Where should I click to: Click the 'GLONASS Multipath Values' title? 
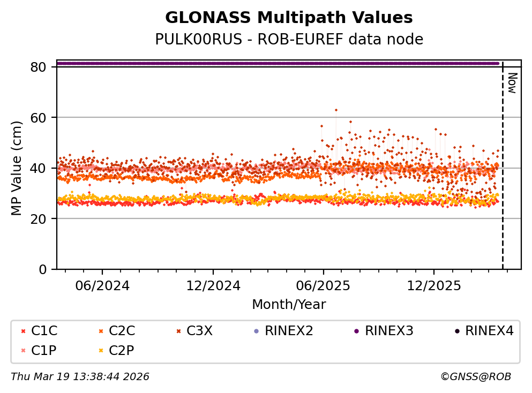click(289, 18)
